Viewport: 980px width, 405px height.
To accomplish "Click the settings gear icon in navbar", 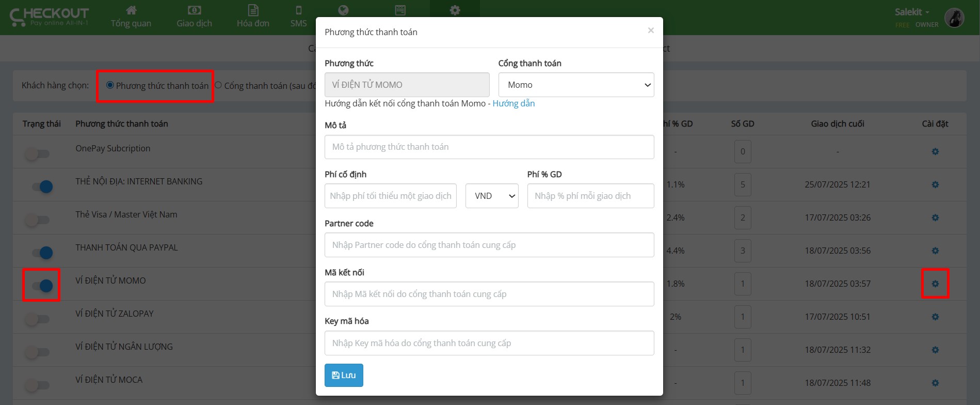I will [x=455, y=10].
